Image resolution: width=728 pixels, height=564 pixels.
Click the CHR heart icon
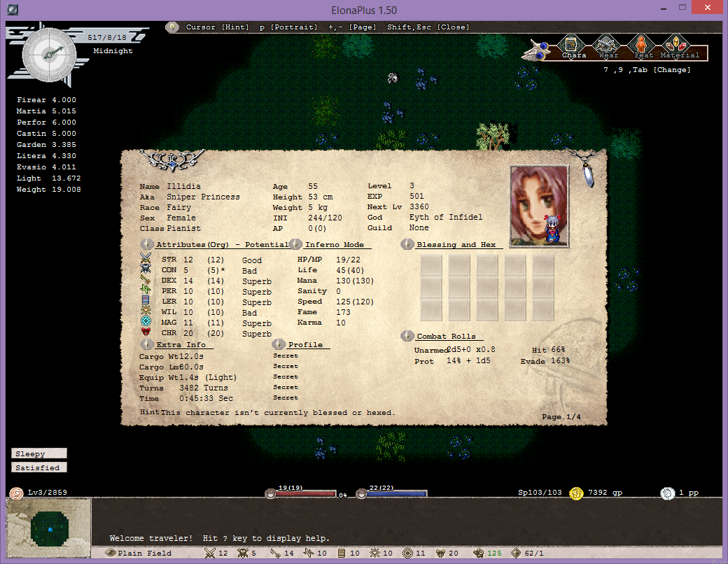click(x=146, y=332)
